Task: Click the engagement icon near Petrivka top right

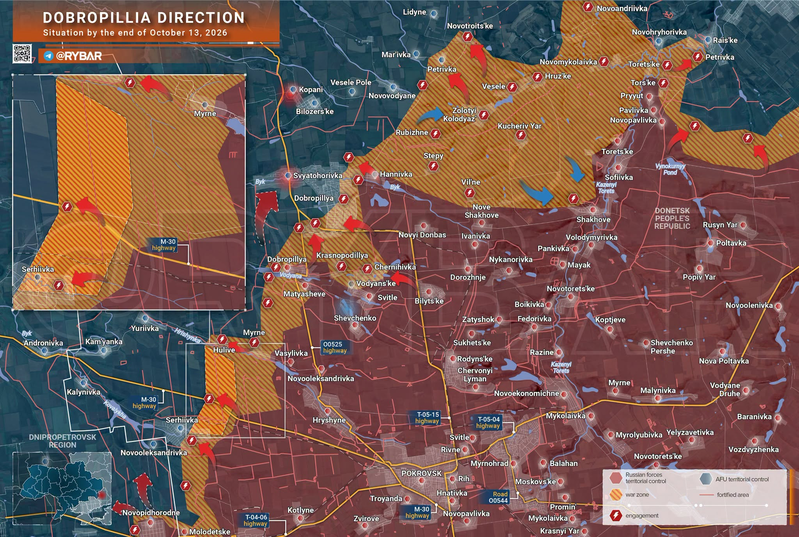Action: 697,57
